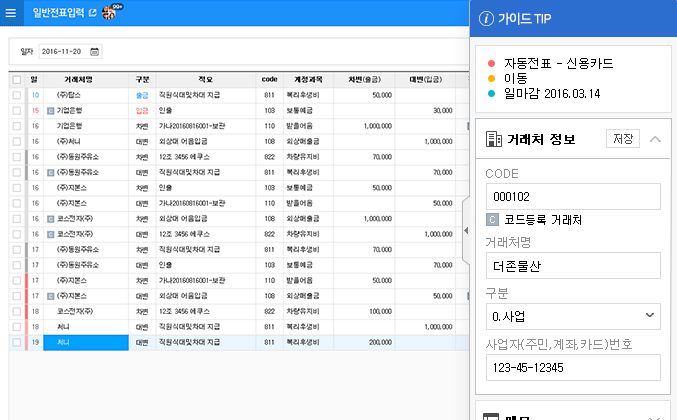Screen dimensions: 677x420
Task: Click the 대변(입금) column header
Action: [x=425, y=79]
